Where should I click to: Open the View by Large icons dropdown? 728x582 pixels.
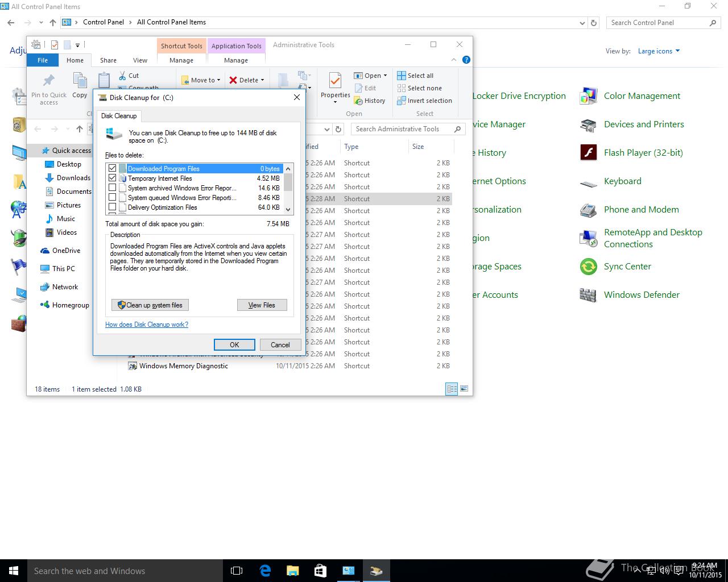(x=659, y=51)
